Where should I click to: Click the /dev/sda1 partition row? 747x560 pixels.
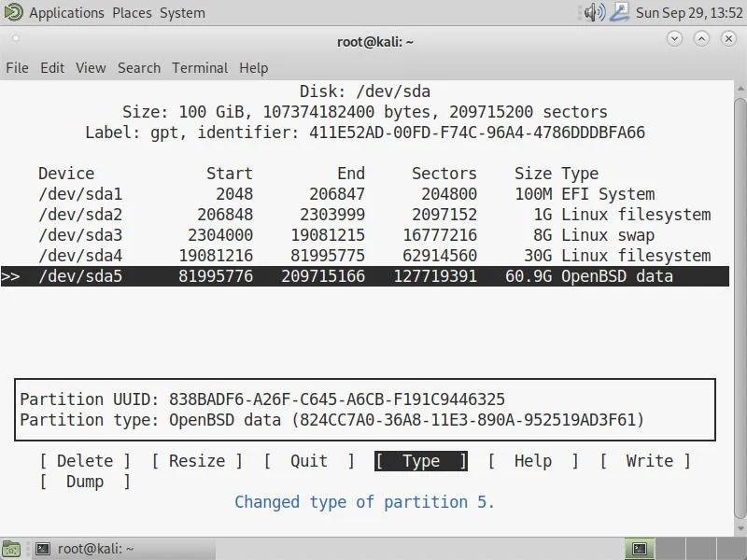point(365,194)
